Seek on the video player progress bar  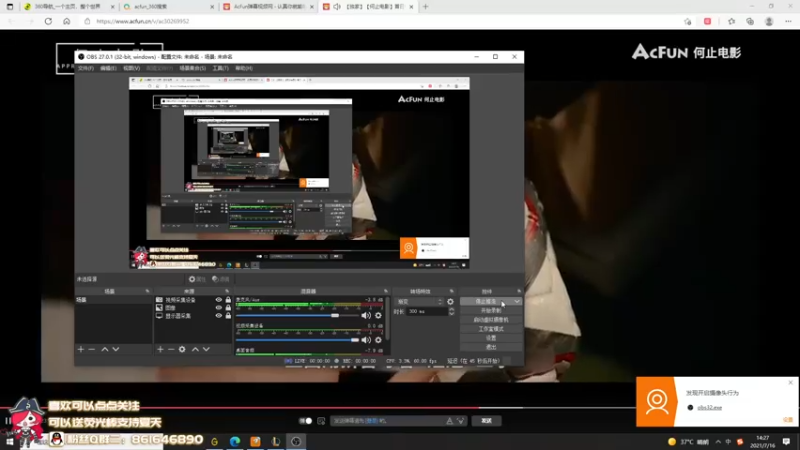click(x=317, y=408)
